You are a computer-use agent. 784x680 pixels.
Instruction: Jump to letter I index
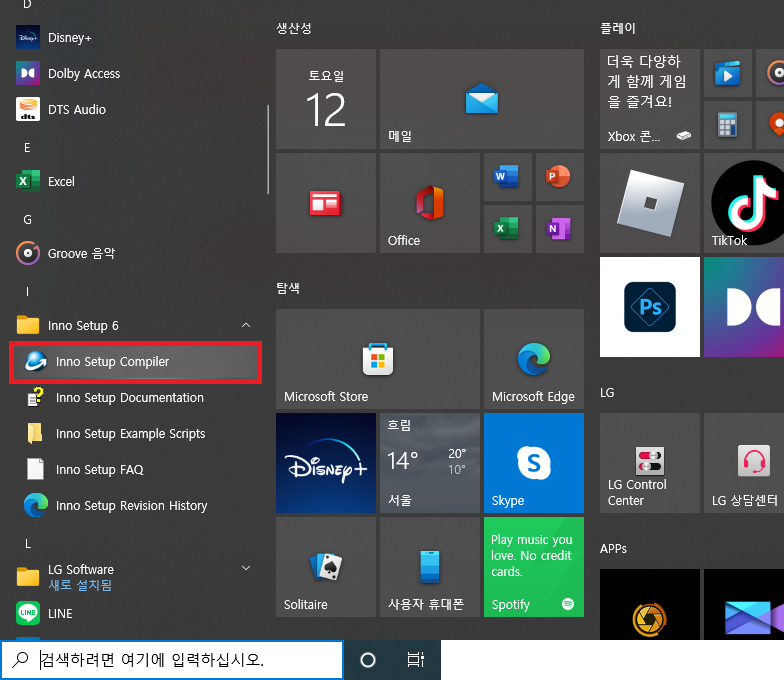tap(27, 292)
